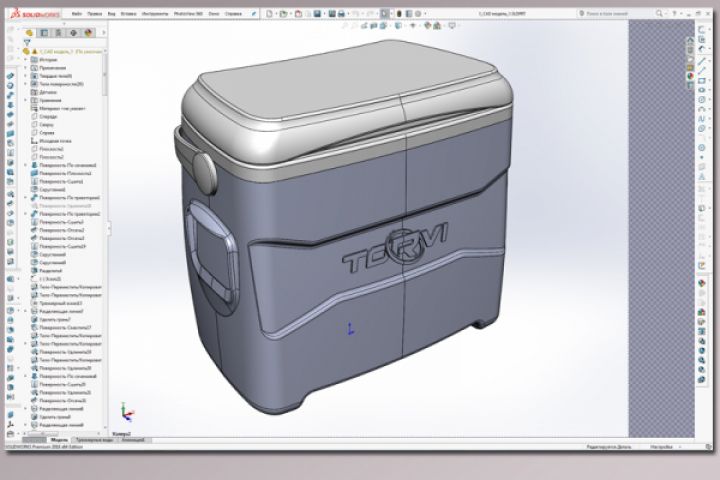Image resolution: width=720 pixels, height=480 pixels.
Task: Click the Zoom to Area view icon
Action: (355, 26)
